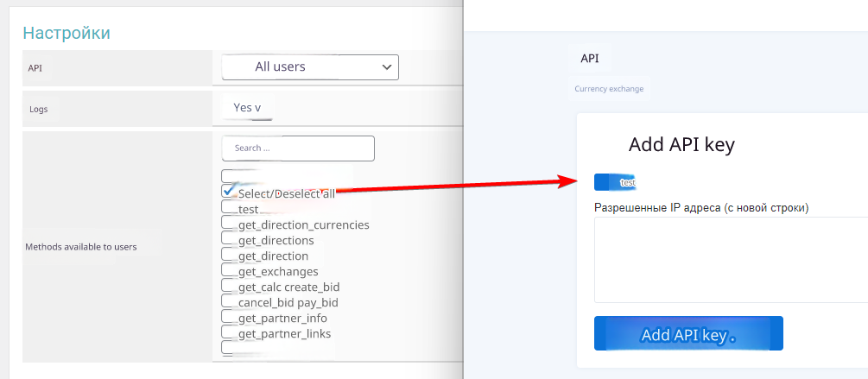Viewport: 868px width, 379px height.
Task: Click the blue Add API key button
Action: click(687, 334)
